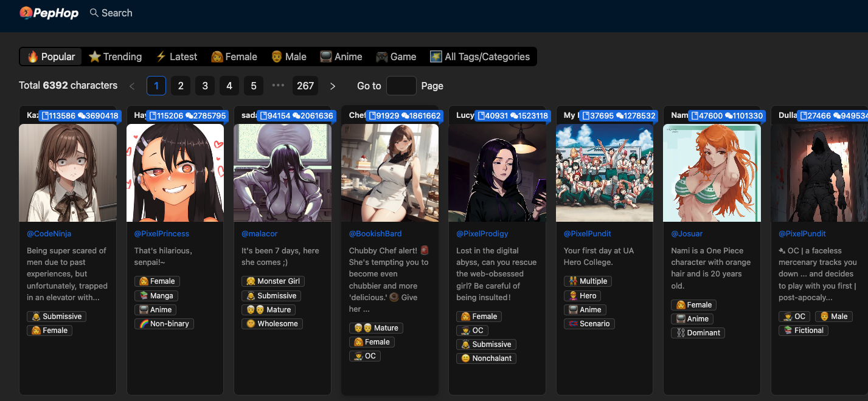Select page 1 in pagination
Image resolution: width=868 pixels, height=401 pixels.
(x=156, y=86)
